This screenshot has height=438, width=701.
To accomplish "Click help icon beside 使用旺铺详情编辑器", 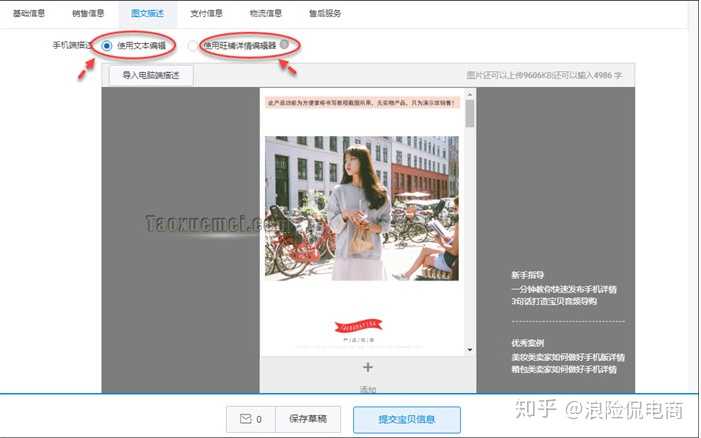I will (285, 45).
